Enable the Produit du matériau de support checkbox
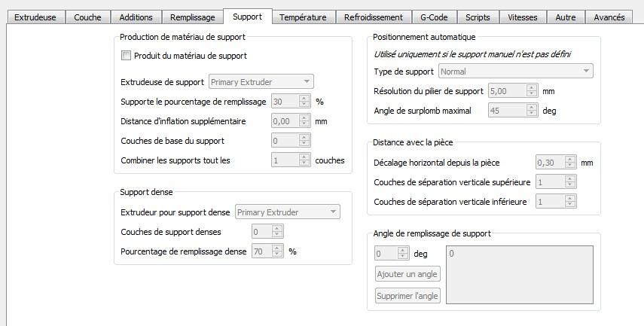644x326 pixels. coord(126,56)
